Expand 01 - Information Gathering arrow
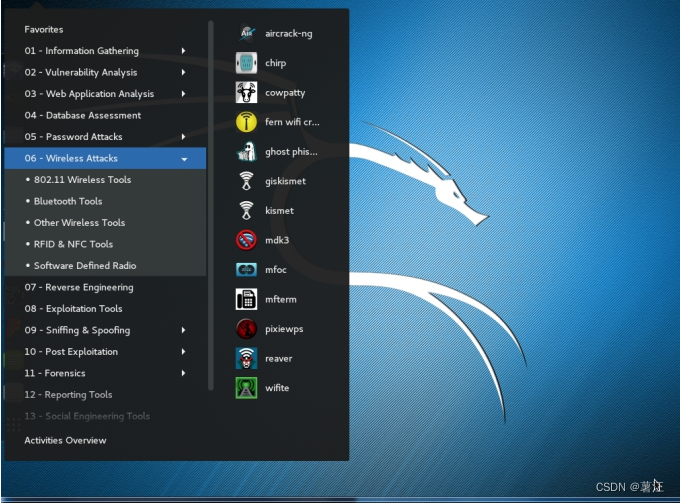Image resolution: width=680 pixels, height=503 pixels. click(x=183, y=51)
